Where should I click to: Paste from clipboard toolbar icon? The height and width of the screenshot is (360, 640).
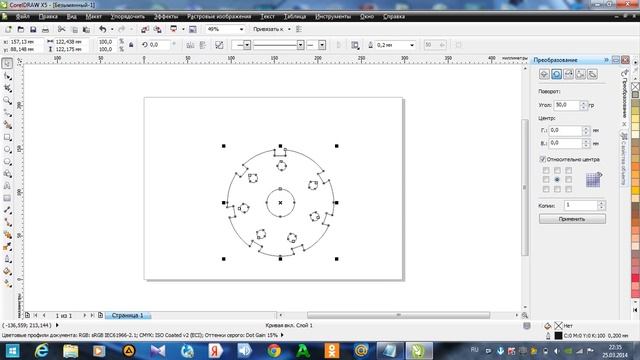86,29
